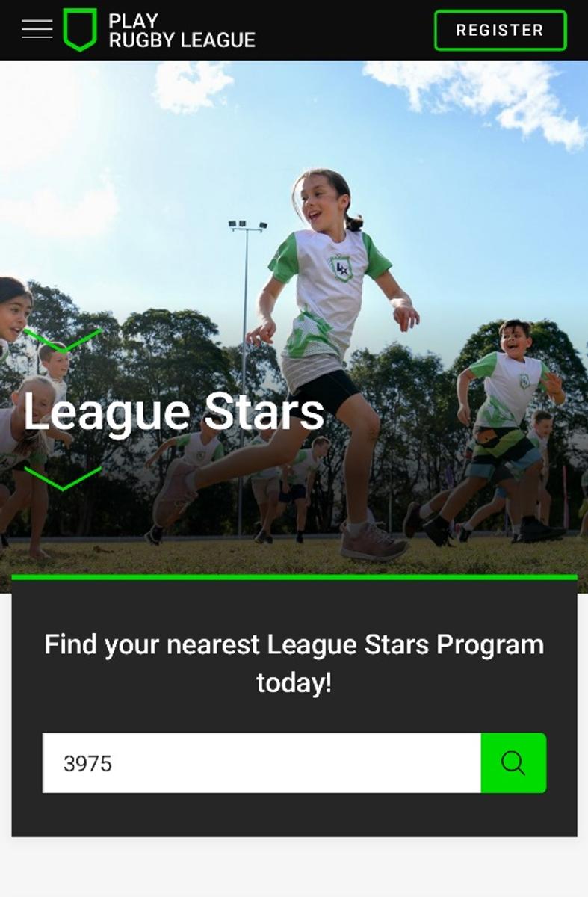
Task: Click the boy in green-sleeved shirt
Action: [x=497, y=426]
